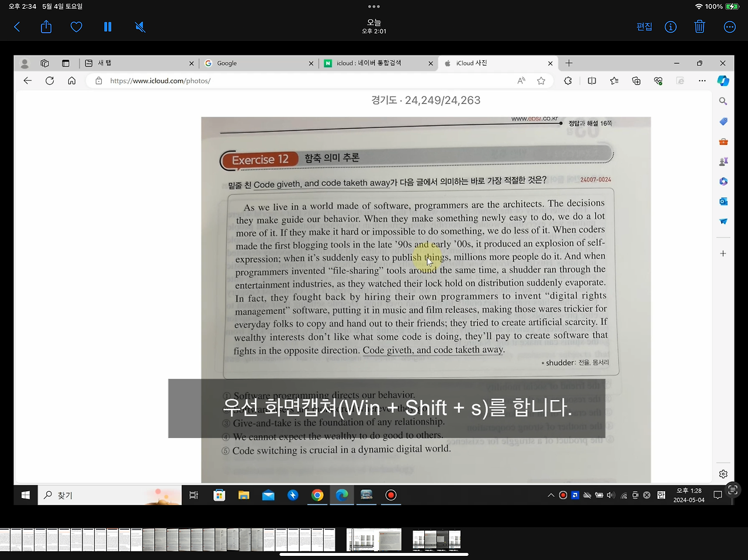The height and width of the screenshot is (560, 748).
Task: Open the Windows notification center
Action: click(x=718, y=495)
